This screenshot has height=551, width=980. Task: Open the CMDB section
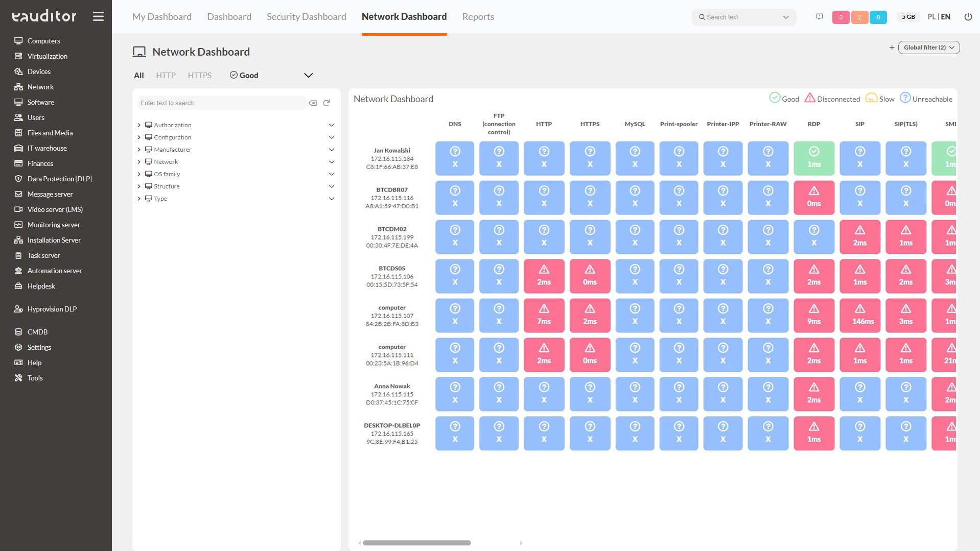click(x=37, y=332)
